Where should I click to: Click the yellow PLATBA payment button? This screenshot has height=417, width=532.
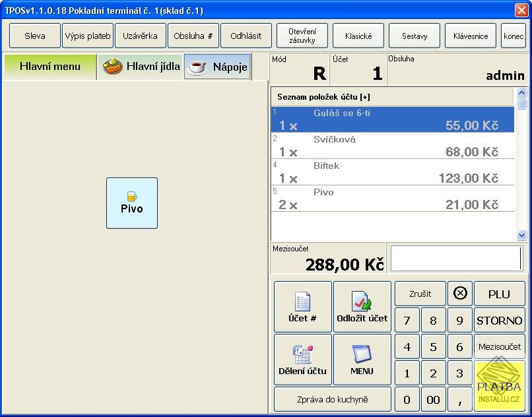(x=499, y=386)
